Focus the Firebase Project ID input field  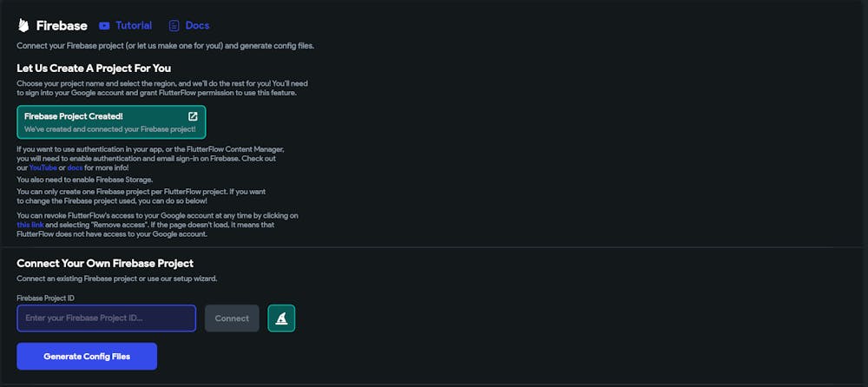pyautogui.click(x=106, y=318)
